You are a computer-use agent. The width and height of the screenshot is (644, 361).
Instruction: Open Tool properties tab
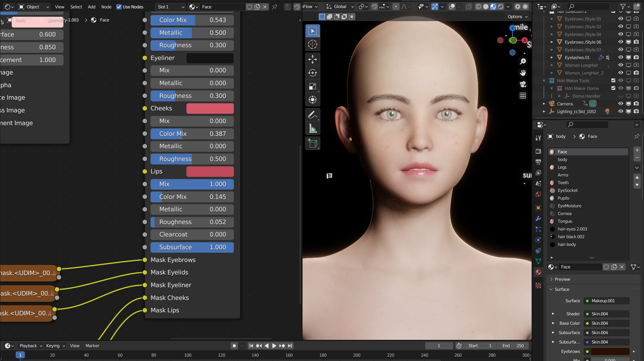point(538,138)
